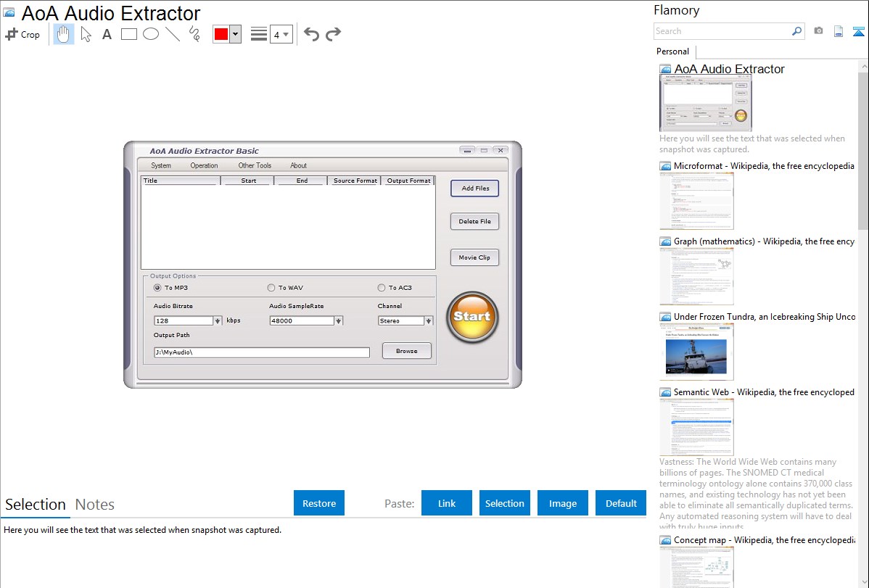Click the Output Path text field
Image resolution: width=869 pixels, height=588 pixels.
pyautogui.click(x=262, y=352)
